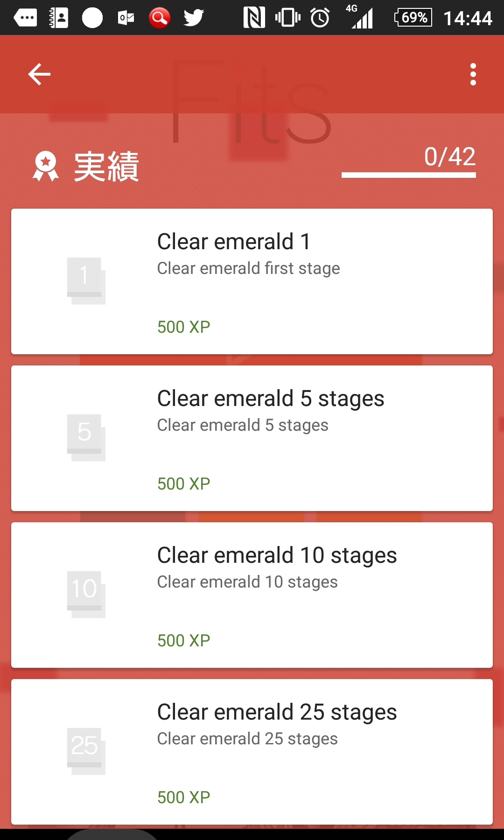Tap the alarm clock status icon
Screen dimensions: 504x840
click(x=320, y=18)
